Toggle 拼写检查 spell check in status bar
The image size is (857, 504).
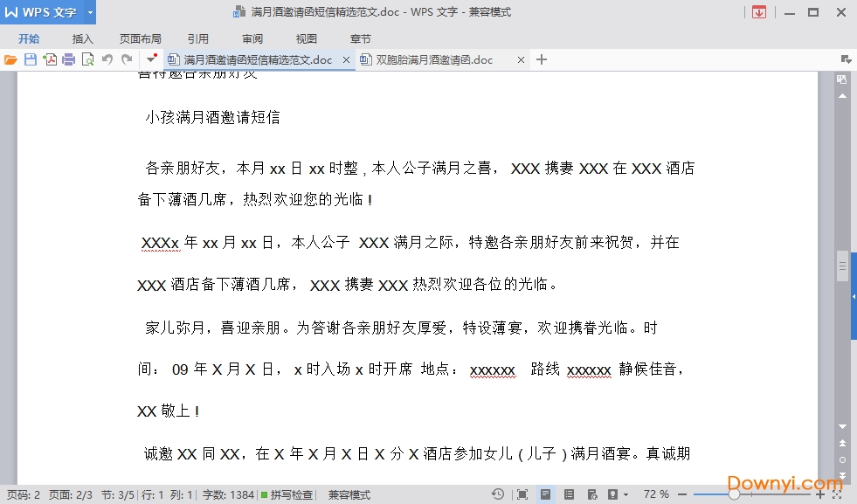click(287, 494)
